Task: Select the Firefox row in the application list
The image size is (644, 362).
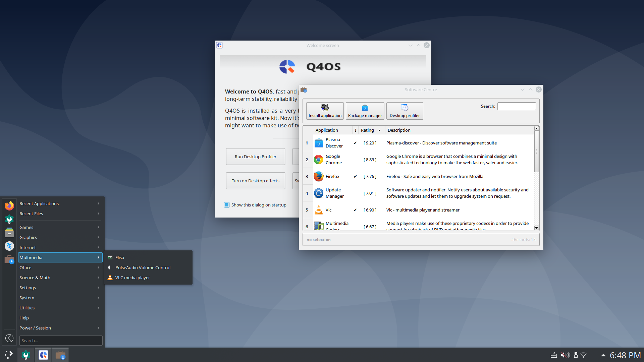Action: pyautogui.click(x=418, y=176)
